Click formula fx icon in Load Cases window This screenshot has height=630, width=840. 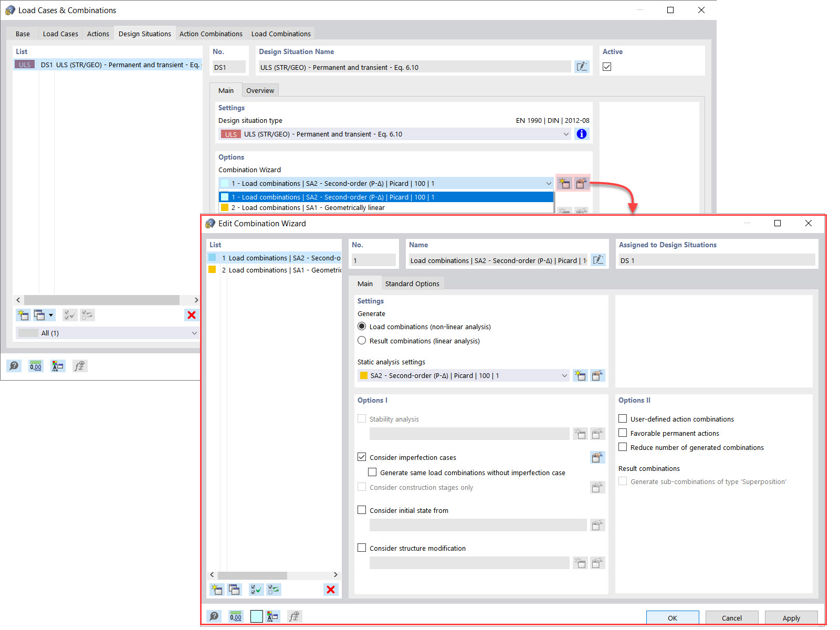[x=79, y=366]
